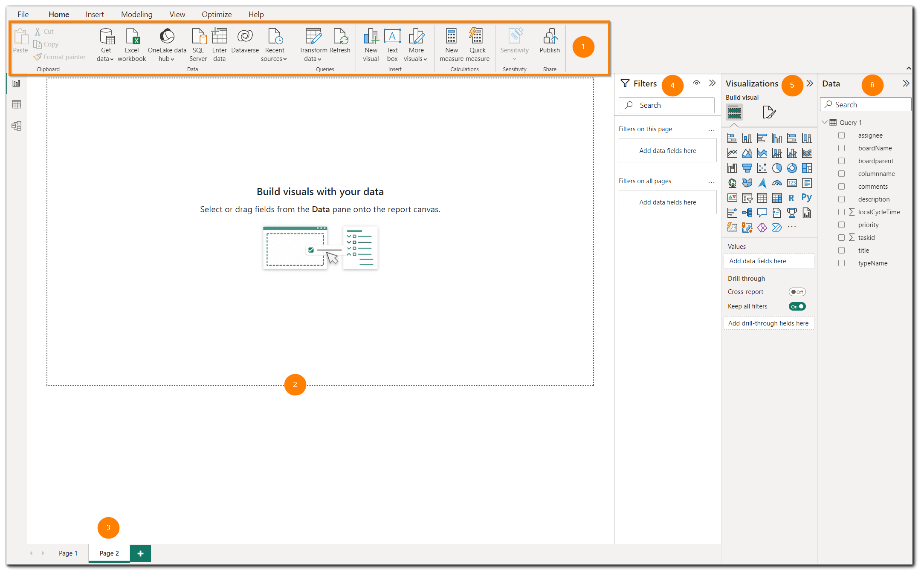Check the assignee field
924x576 pixels.
(x=841, y=135)
